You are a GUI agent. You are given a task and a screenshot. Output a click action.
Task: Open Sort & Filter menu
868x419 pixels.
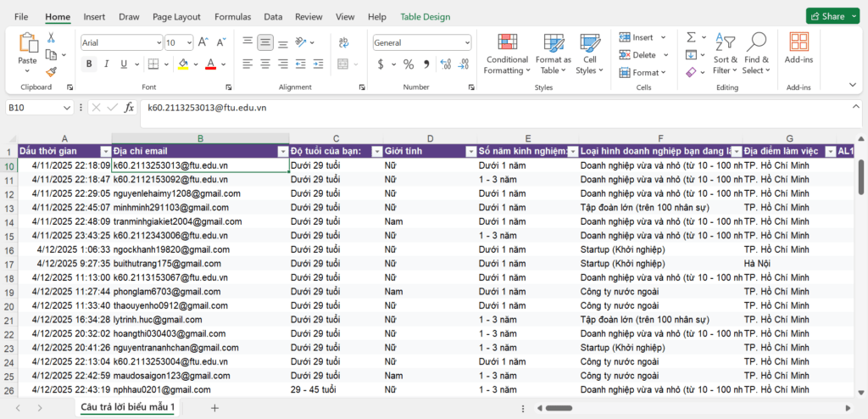click(726, 53)
